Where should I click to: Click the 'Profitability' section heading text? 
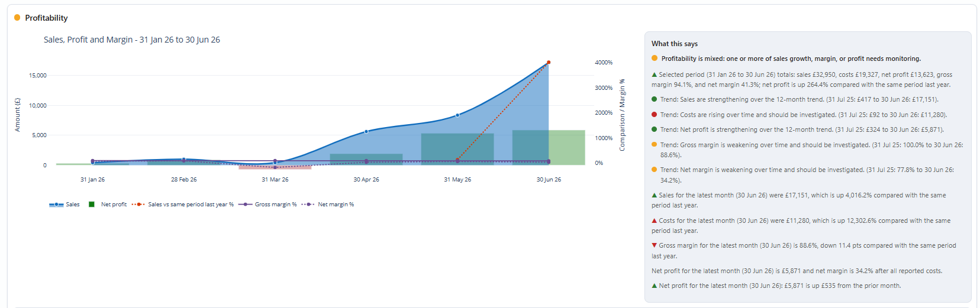[x=46, y=18]
